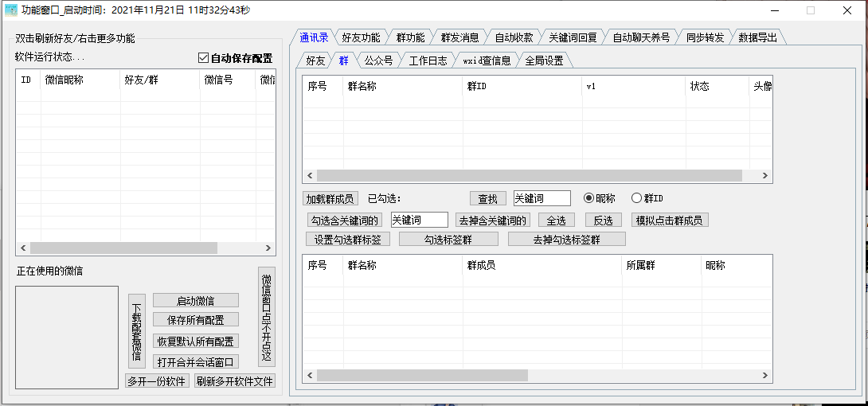The height and width of the screenshot is (406, 868).
Task: Click right arrow of the friend list scrollbar
Action: [x=268, y=248]
